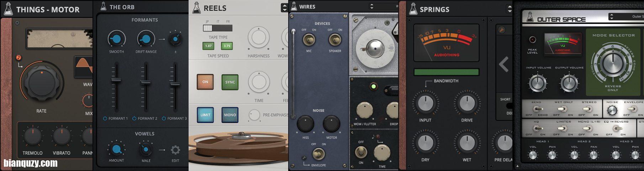Click the HISS knob in Wires
Image resolution: width=644 pixels, height=171 pixels.
(305, 124)
